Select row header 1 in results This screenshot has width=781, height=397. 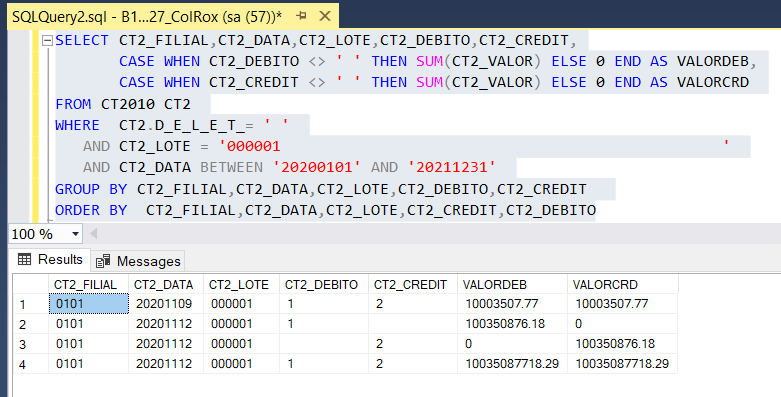click(x=30, y=304)
